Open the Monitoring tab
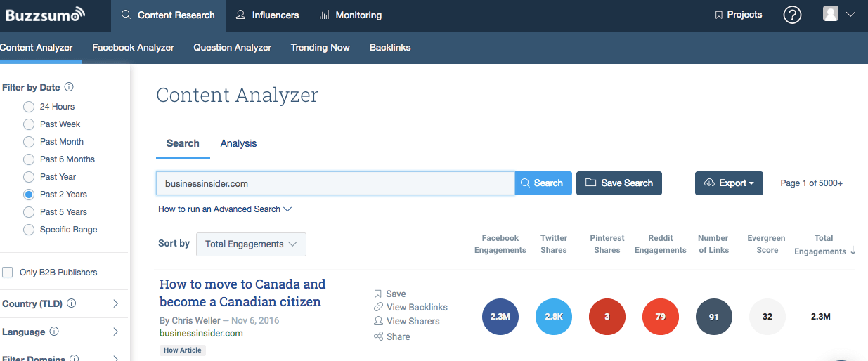This screenshot has height=361, width=868. coord(351,15)
